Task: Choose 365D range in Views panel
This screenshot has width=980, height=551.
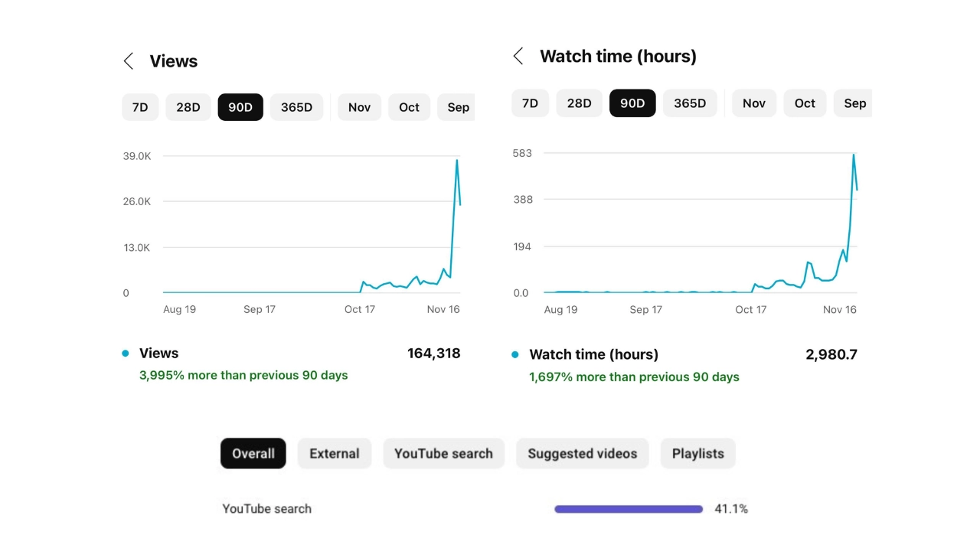Action: (296, 107)
